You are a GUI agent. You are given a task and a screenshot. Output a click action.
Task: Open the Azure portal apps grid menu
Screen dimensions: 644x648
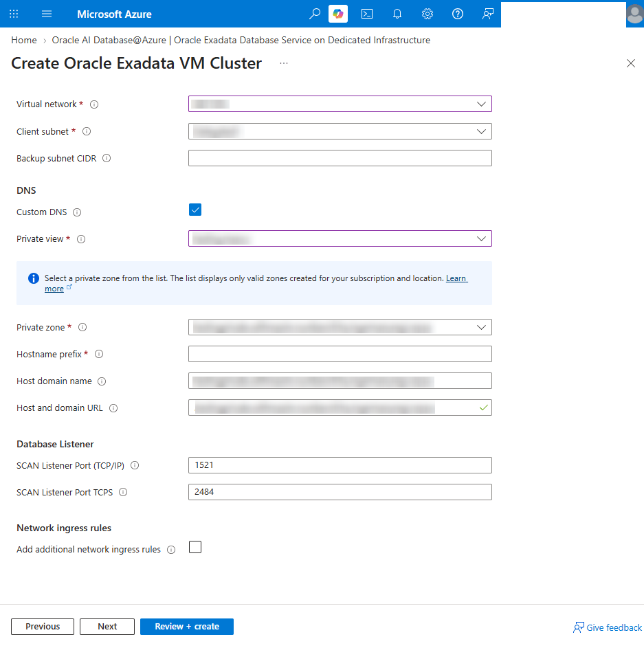pos(14,14)
